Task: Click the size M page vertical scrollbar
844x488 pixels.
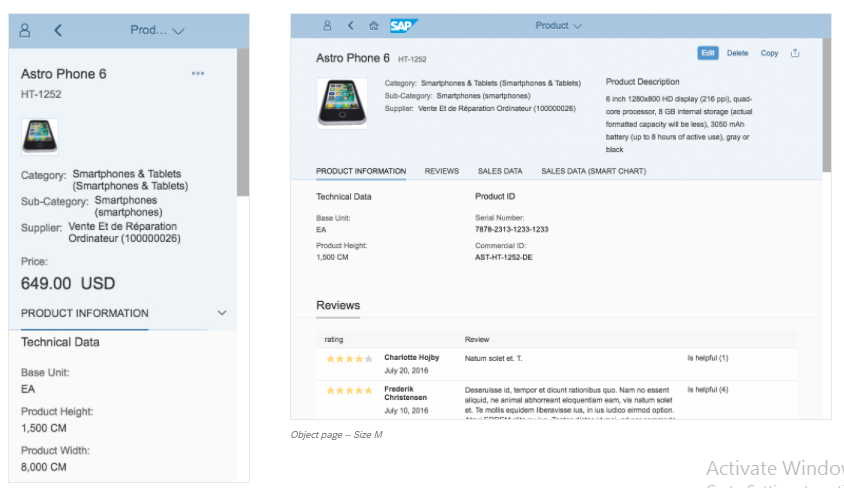Action: pos(827,105)
